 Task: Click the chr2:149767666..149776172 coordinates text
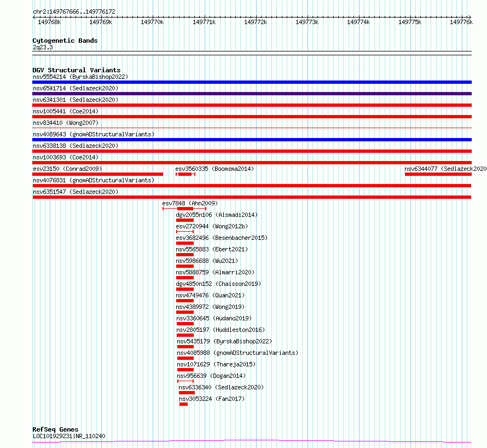click(x=74, y=12)
